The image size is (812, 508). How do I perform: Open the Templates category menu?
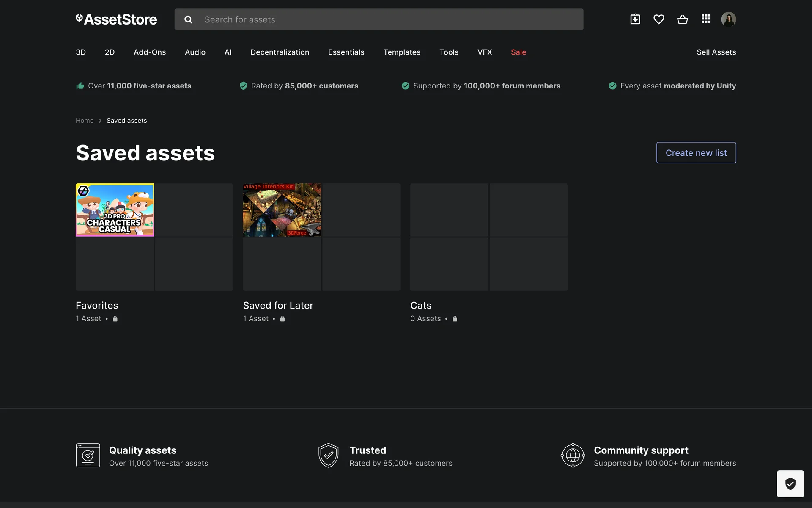401,52
